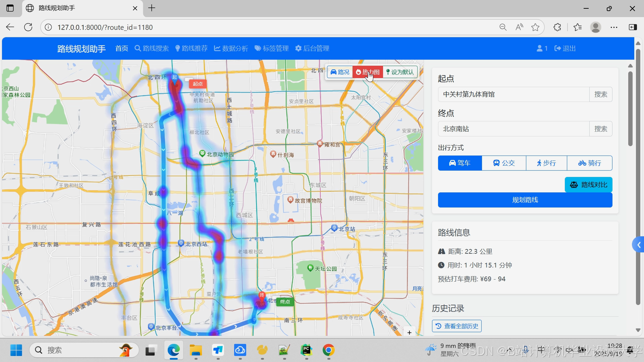Viewport: 644px width, 362px height.
Task: Open 路线对比 route comparison
Action: 588,185
